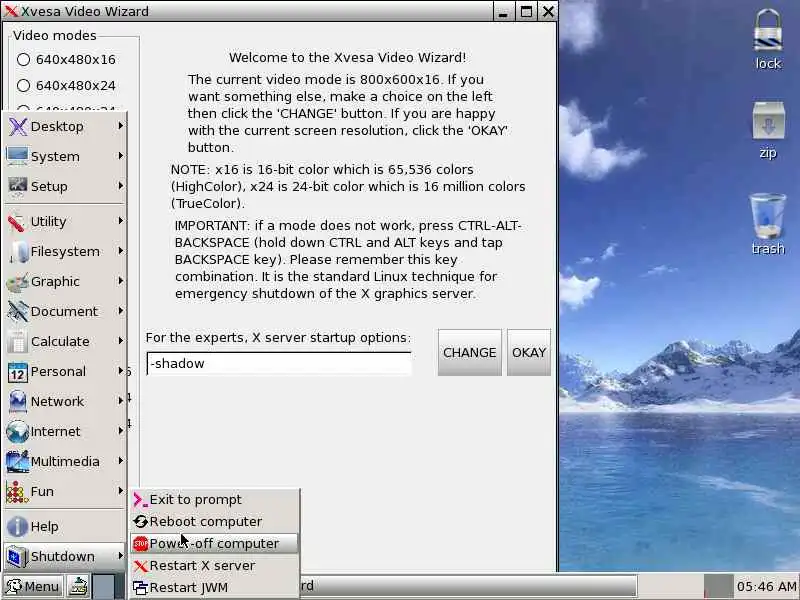Maximize the Xvesa Video Wizard window

[526, 11]
